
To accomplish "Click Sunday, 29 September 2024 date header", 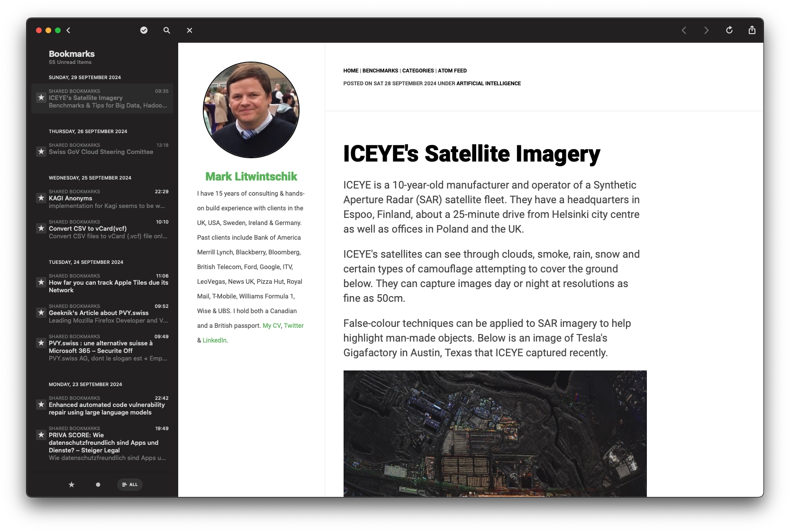I will [85, 77].
